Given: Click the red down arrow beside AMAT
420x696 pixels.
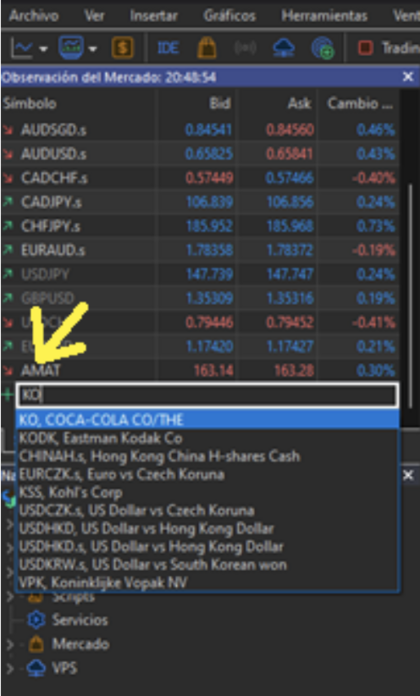Looking at the screenshot, I should [x=8, y=370].
